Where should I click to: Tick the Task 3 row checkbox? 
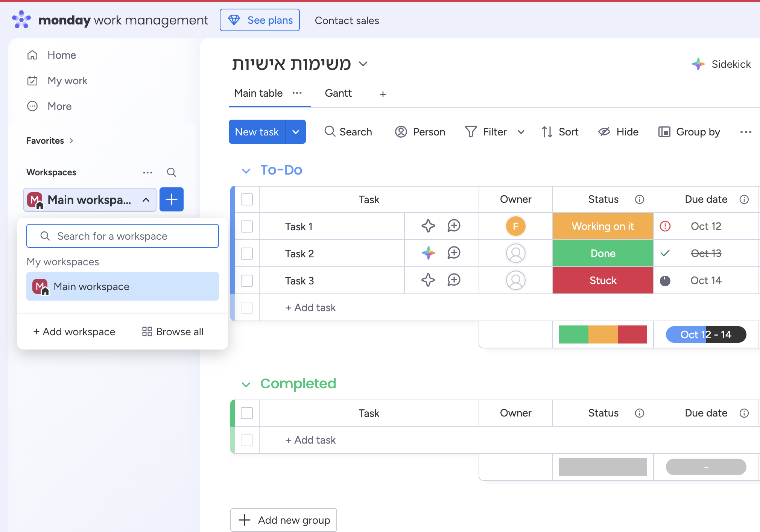(x=247, y=281)
